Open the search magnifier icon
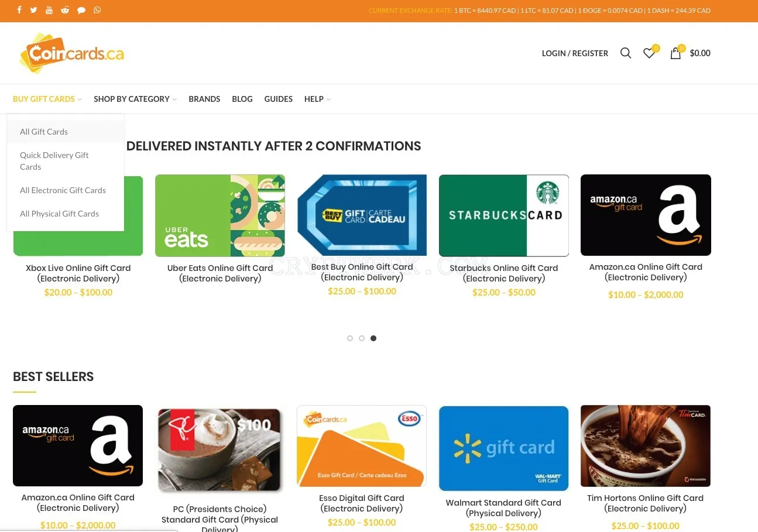758x532 pixels. (626, 53)
